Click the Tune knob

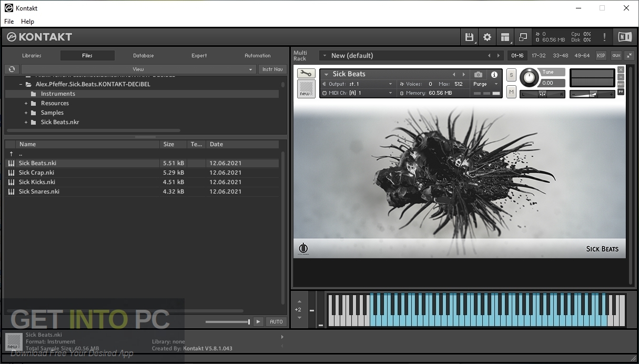click(x=530, y=78)
